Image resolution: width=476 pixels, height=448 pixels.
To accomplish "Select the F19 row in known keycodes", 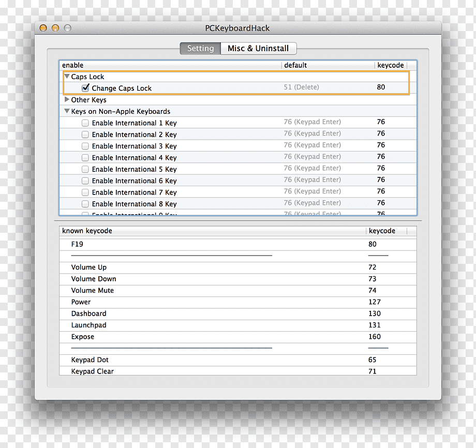I will click(238, 244).
